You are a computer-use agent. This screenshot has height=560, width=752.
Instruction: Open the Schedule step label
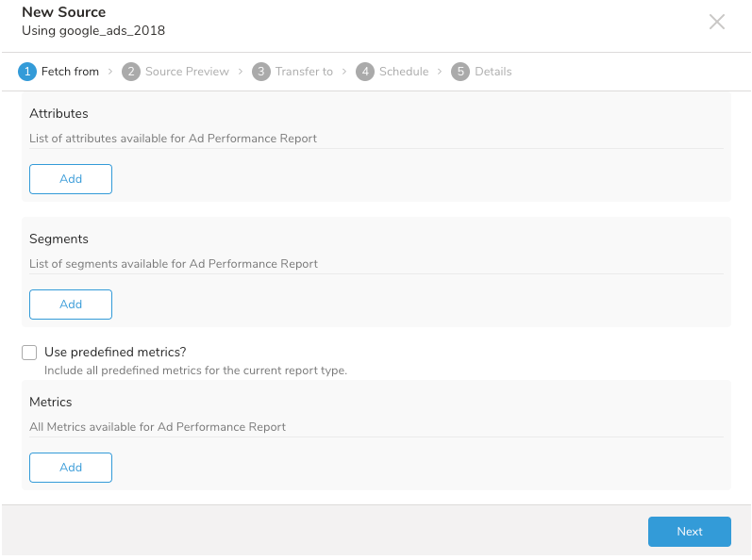click(404, 72)
